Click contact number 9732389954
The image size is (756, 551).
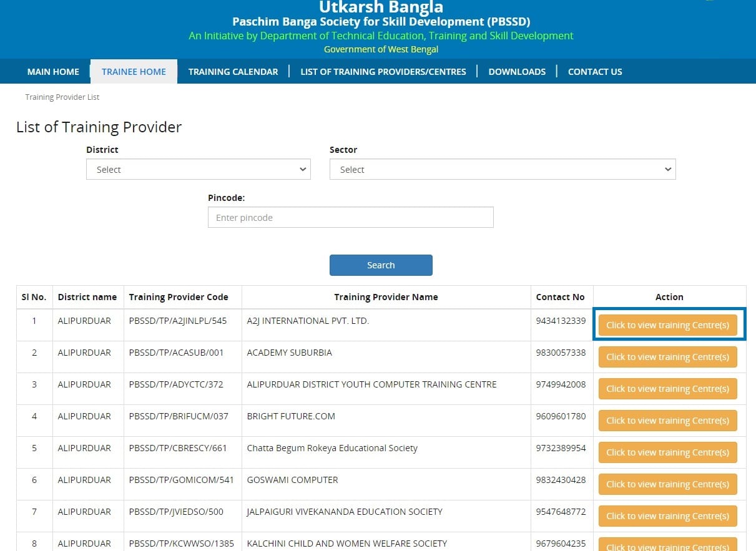561,448
